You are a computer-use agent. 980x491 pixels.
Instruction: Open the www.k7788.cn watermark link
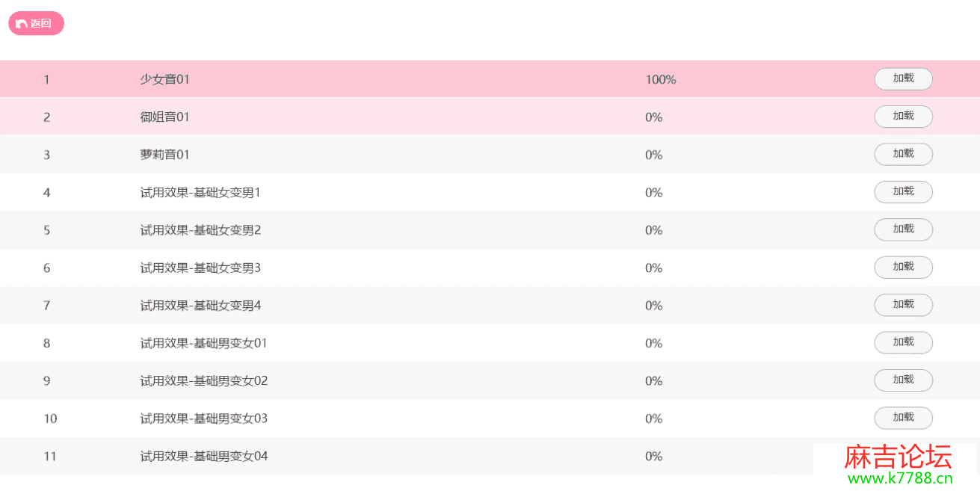coord(898,479)
